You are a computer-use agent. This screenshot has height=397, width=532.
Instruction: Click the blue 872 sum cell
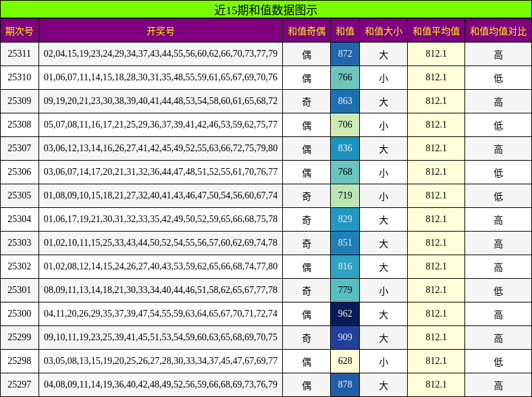pos(345,54)
